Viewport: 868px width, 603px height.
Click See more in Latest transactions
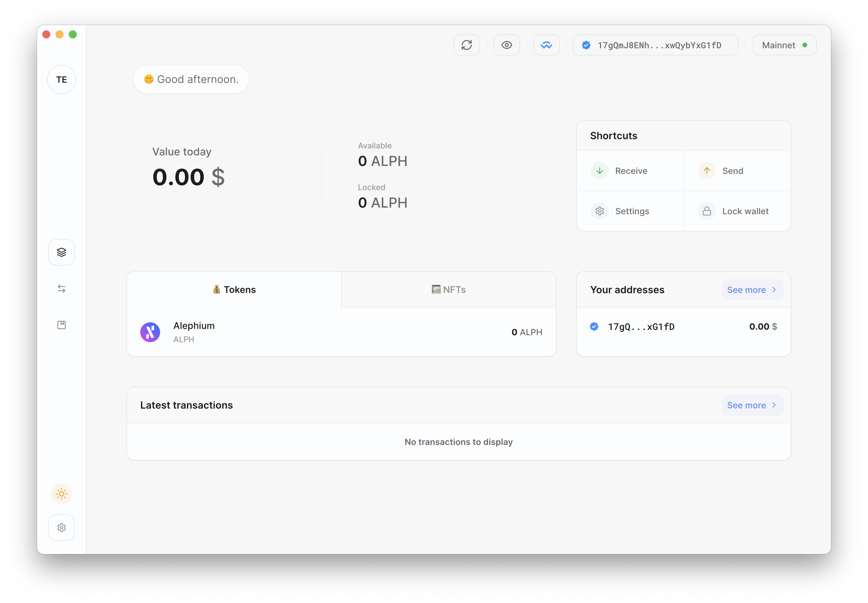point(752,405)
